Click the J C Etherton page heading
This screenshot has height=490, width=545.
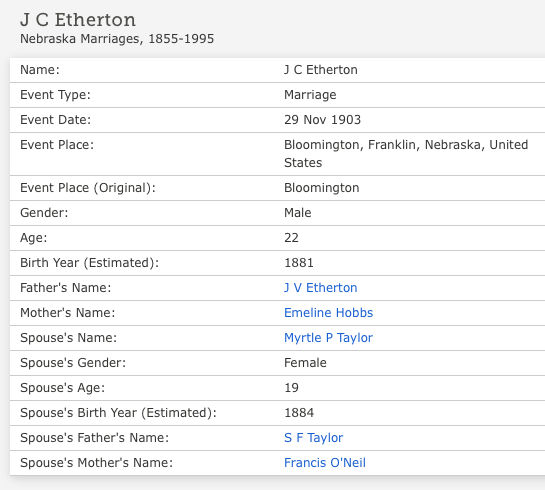(78, 20)
